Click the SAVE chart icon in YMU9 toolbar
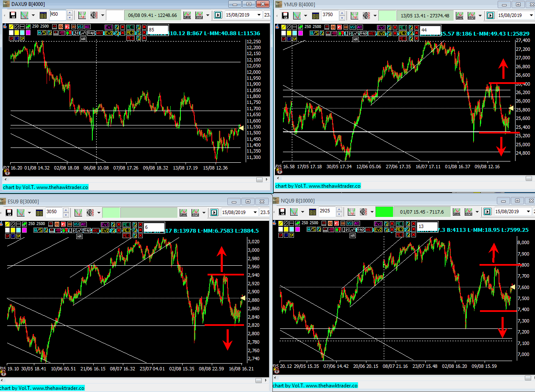The width and height of the screenshot is (535, 392). 460,15
